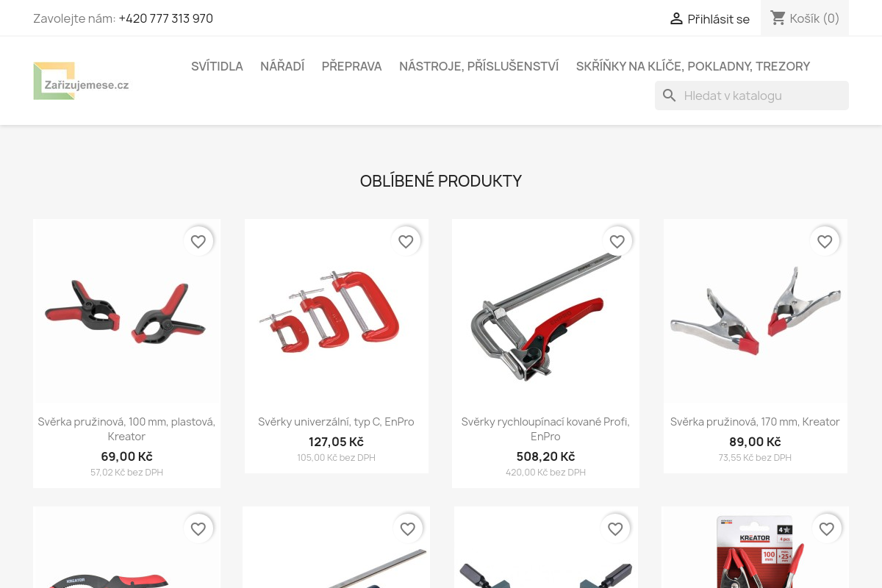Open the SVÍTIDLA menu category

pyautogui.click(x=217, y=66)
